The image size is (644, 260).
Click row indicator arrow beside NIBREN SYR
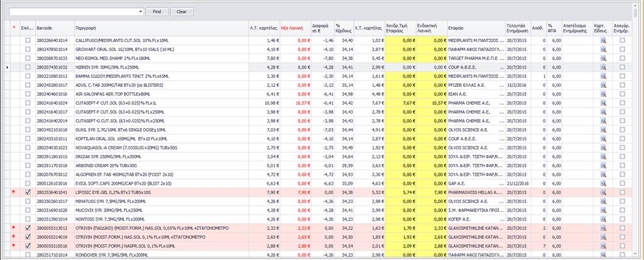click(7, 67)
